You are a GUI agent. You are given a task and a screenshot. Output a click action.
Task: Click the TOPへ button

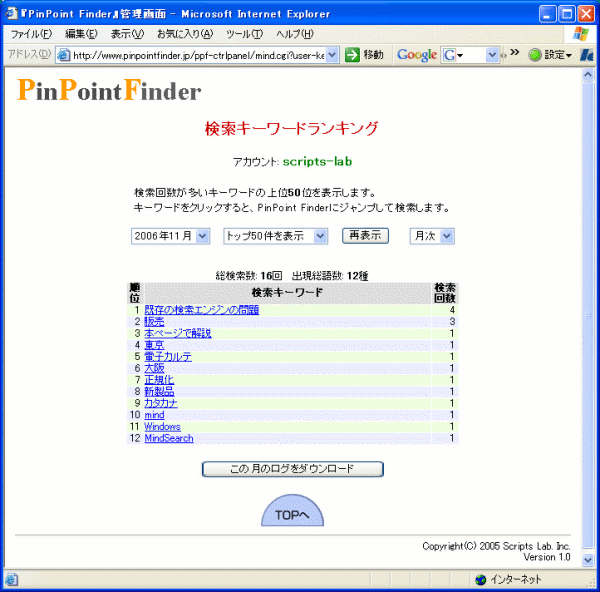click(x=292, y=512)
